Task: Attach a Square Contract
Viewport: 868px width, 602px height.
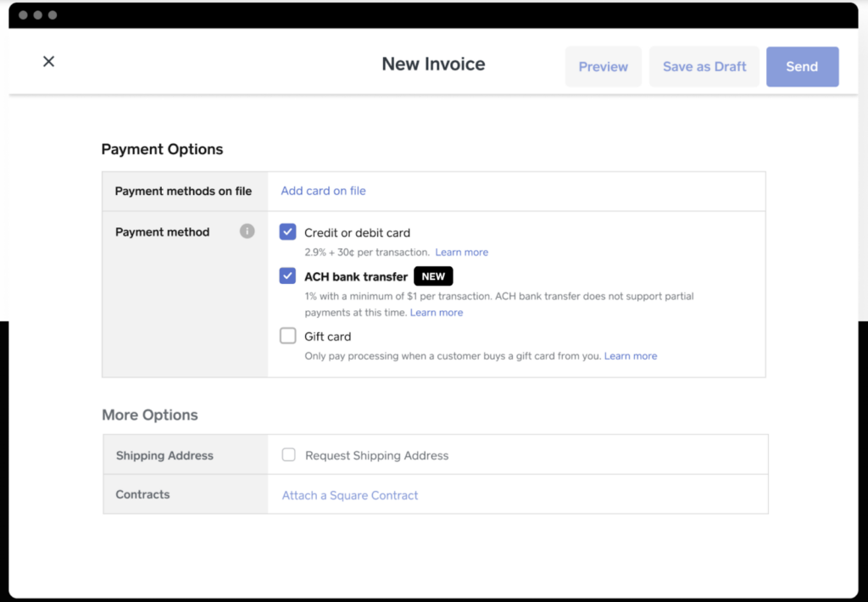Action: click(350, 495)
